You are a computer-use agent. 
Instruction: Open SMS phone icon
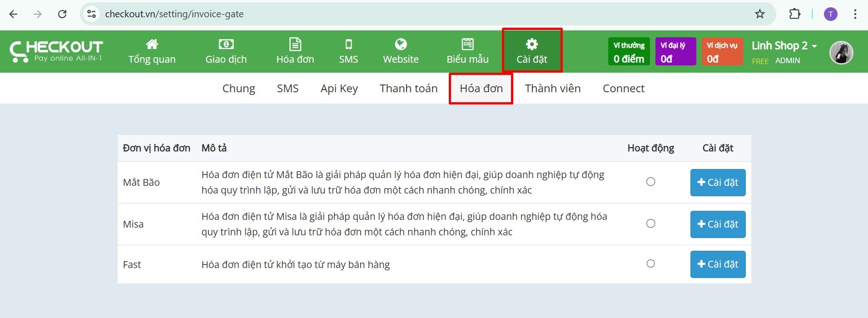348,44
